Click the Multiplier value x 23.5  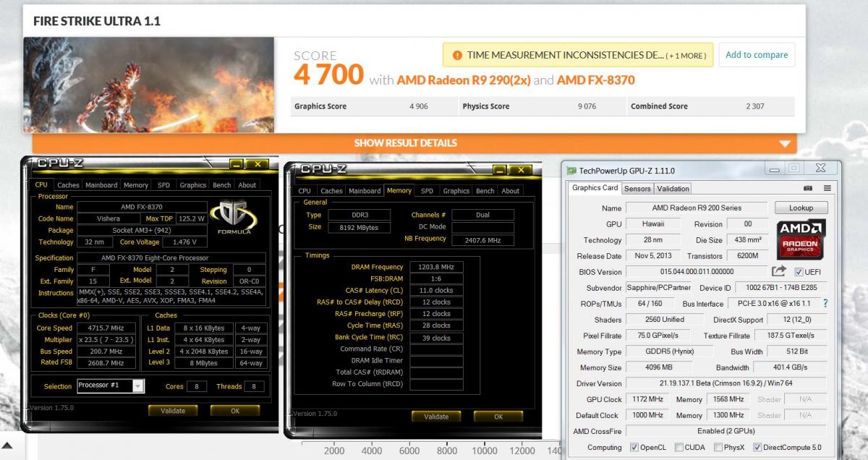pyautogui.click(x=105, y=339)
